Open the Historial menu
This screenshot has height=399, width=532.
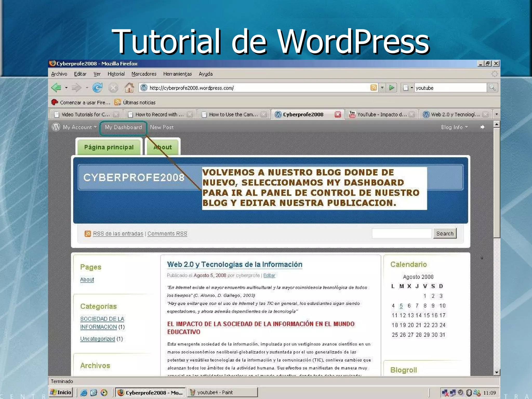(116, 74)
